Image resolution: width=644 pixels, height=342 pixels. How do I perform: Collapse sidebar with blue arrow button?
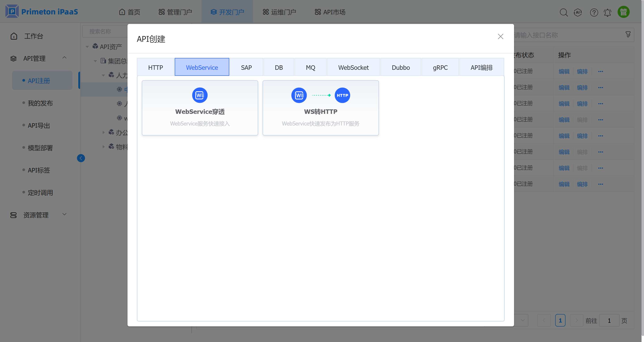(81, 158)
